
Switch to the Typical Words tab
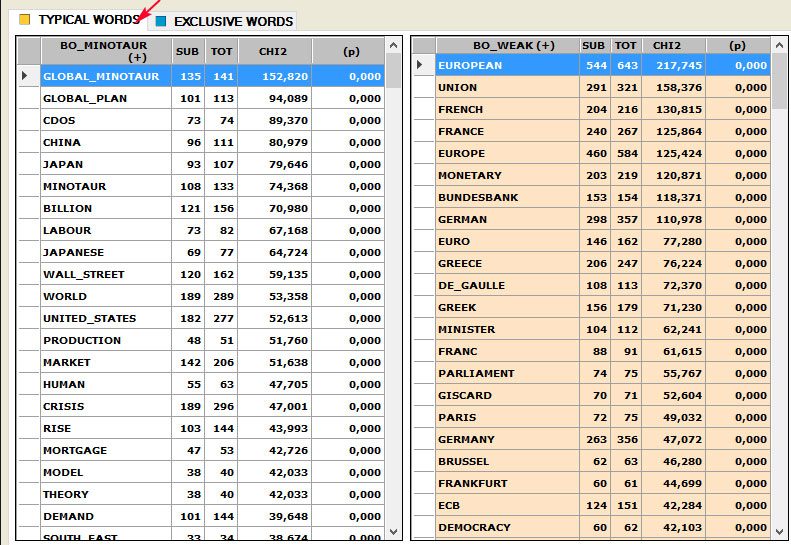[80, 20]
